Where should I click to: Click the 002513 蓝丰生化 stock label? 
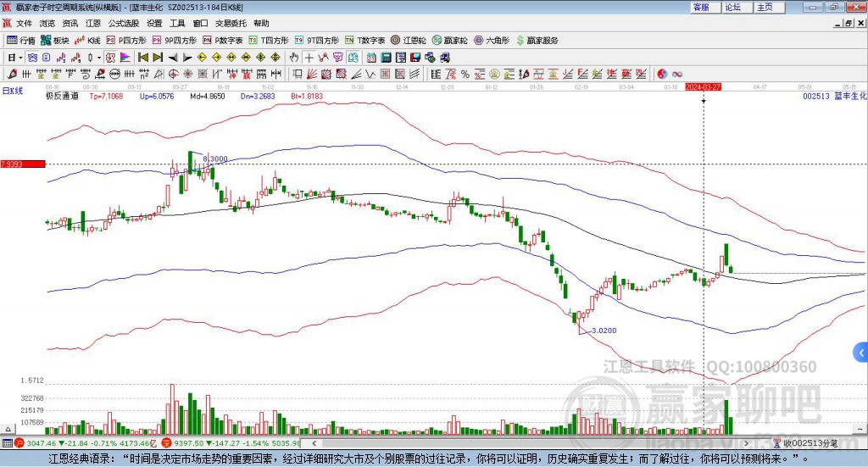point(835,96)
